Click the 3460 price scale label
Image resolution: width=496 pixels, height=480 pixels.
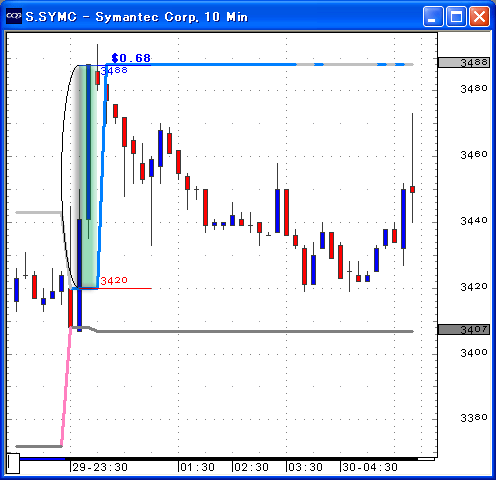474,154
